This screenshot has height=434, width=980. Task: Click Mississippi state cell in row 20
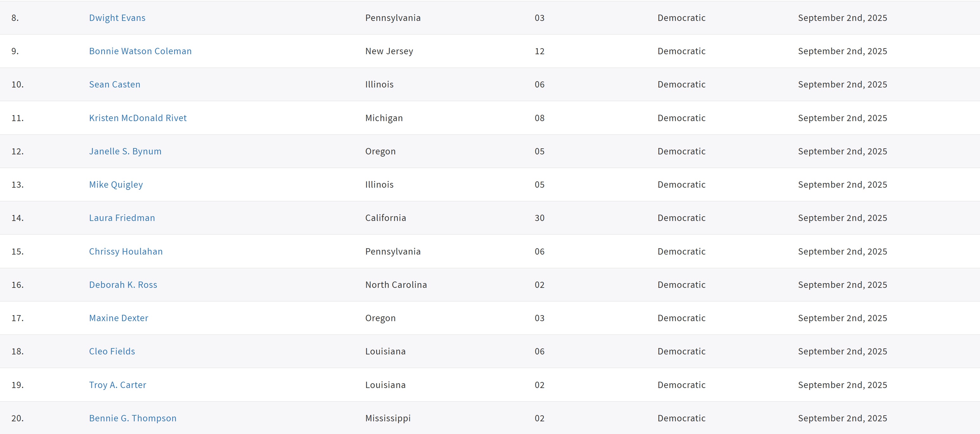pos(388,418)
